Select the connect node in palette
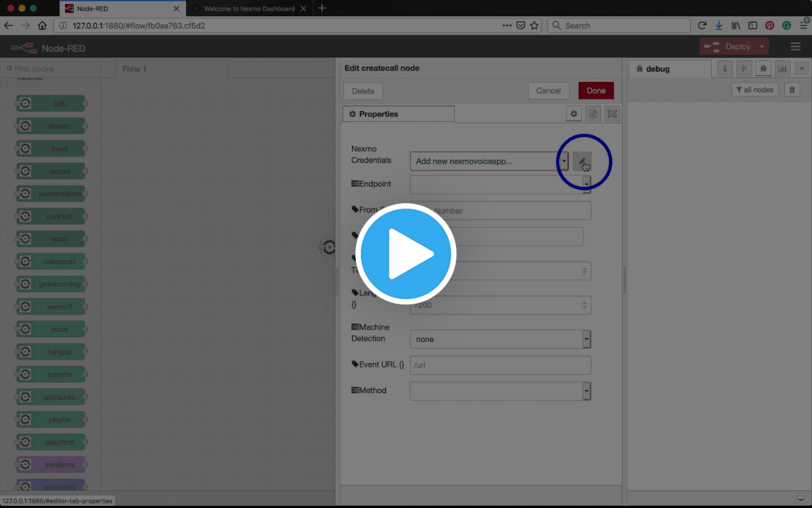Viewport: 812px width, 508px height. coord(51,217)
